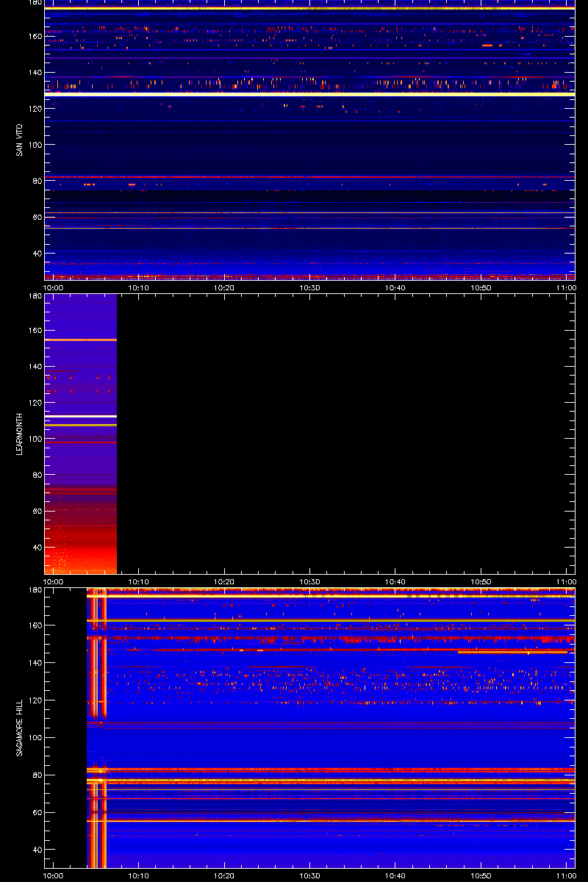Choose 10:00 time label below Sagamore Hill panel
Screen dimensions: 588x882
54,875
